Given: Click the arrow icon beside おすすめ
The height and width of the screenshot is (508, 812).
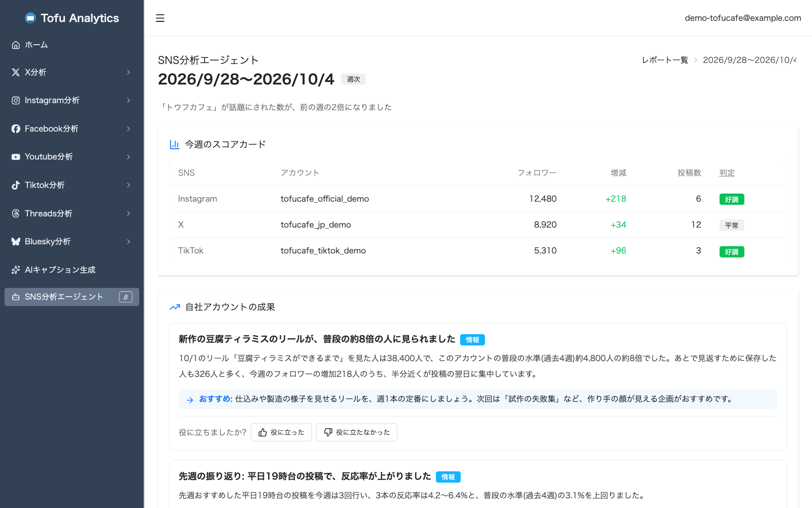Looking at the screenshot, I should coord(190,400).
